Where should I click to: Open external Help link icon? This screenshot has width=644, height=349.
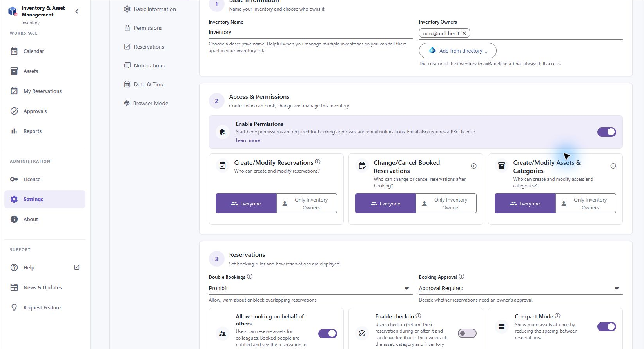[x=77, y=267]
